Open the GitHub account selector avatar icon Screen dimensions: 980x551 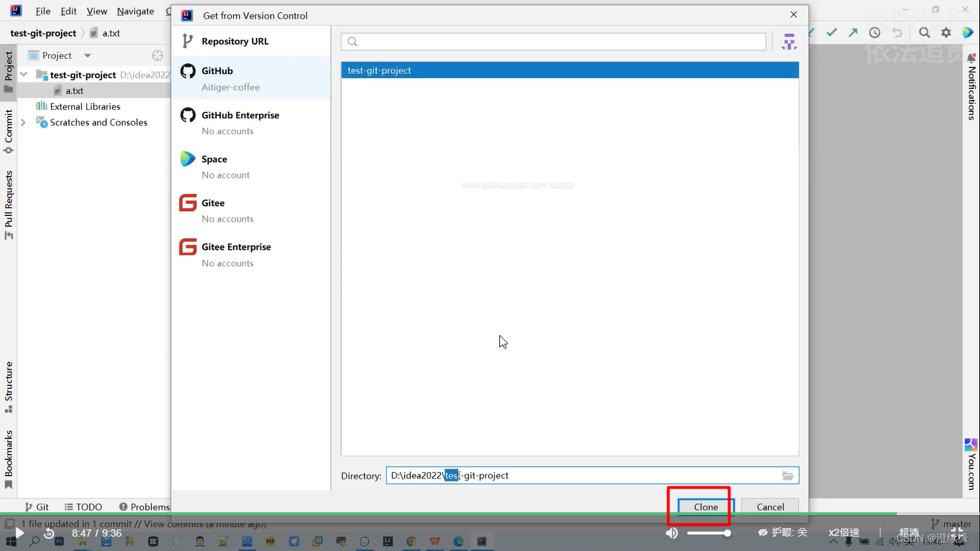pos(789,42)
